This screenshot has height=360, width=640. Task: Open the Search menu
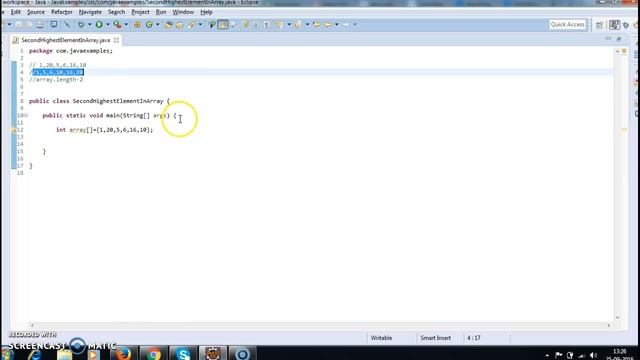pos(116,12)
